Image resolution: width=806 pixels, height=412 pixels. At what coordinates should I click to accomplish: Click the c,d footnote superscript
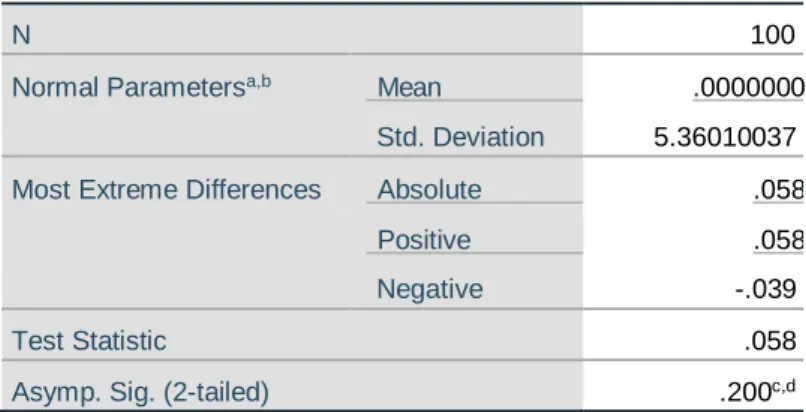784,387
